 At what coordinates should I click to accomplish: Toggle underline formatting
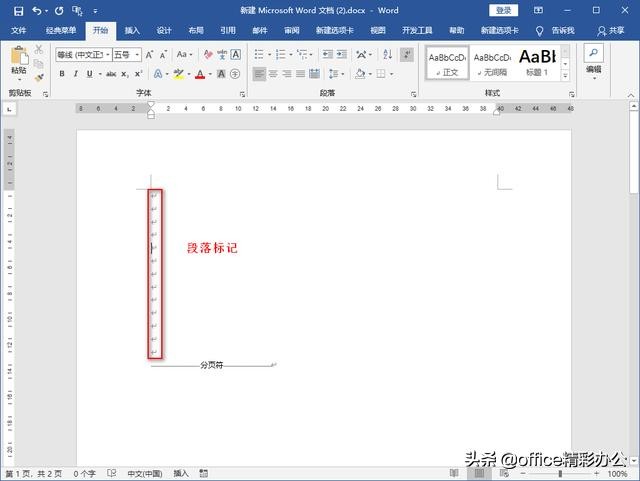89,74
